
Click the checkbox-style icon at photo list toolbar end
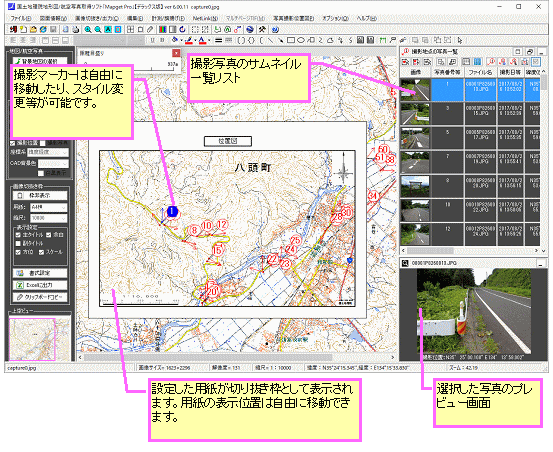[536, 62]
